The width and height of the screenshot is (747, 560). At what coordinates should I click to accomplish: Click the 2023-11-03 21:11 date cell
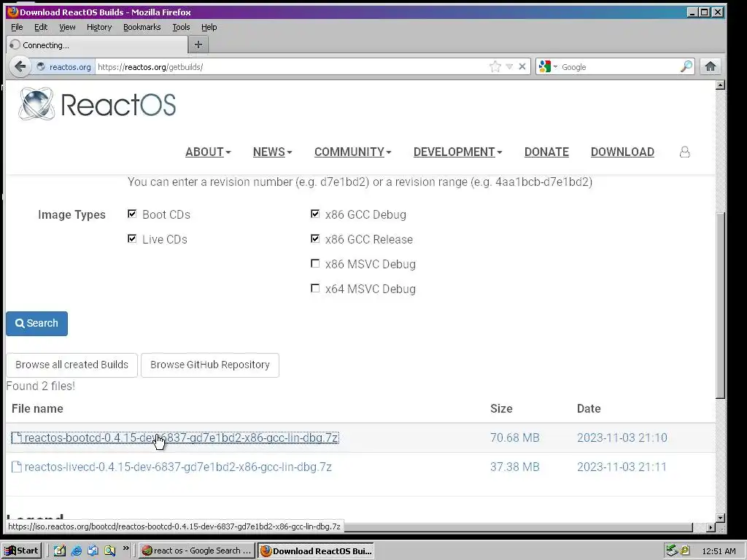tap(622, 467)
